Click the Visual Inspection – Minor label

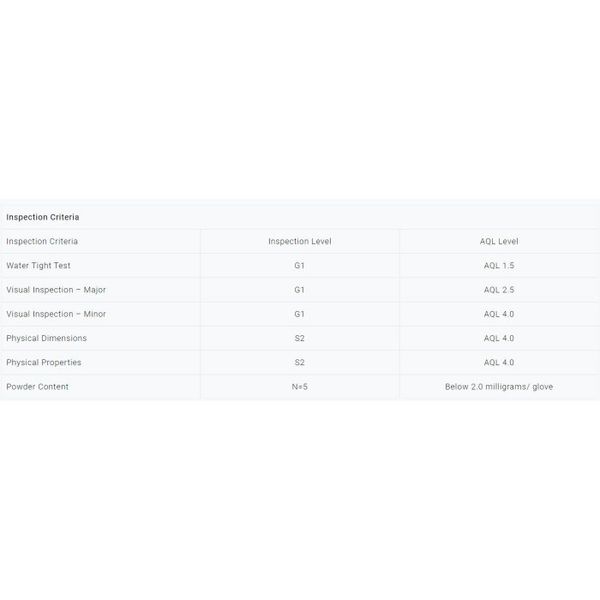(56, 314)
